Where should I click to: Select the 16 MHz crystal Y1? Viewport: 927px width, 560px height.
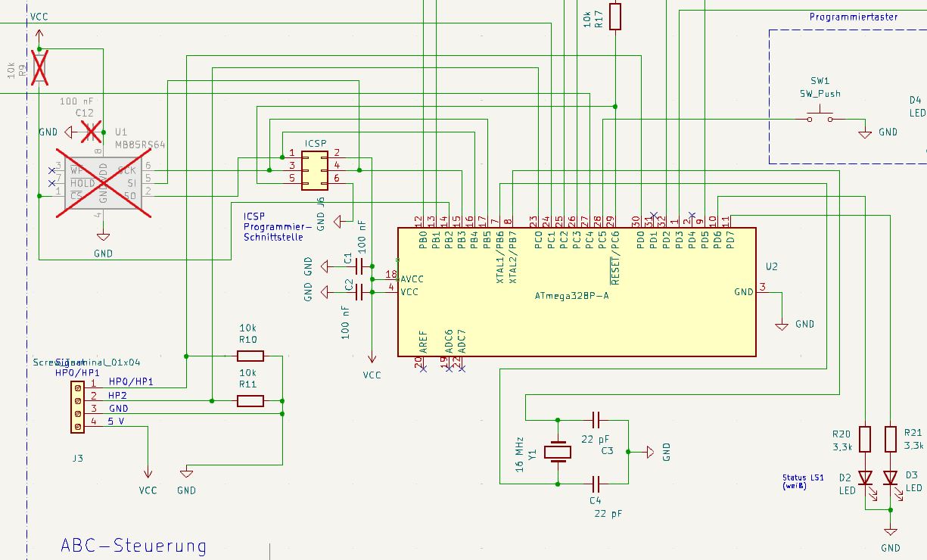(557, 452)
